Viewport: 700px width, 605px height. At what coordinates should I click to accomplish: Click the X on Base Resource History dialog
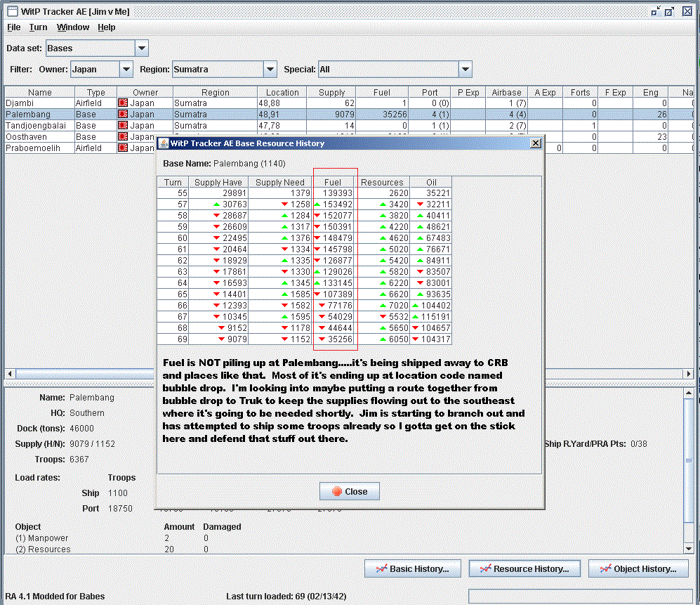536,143
